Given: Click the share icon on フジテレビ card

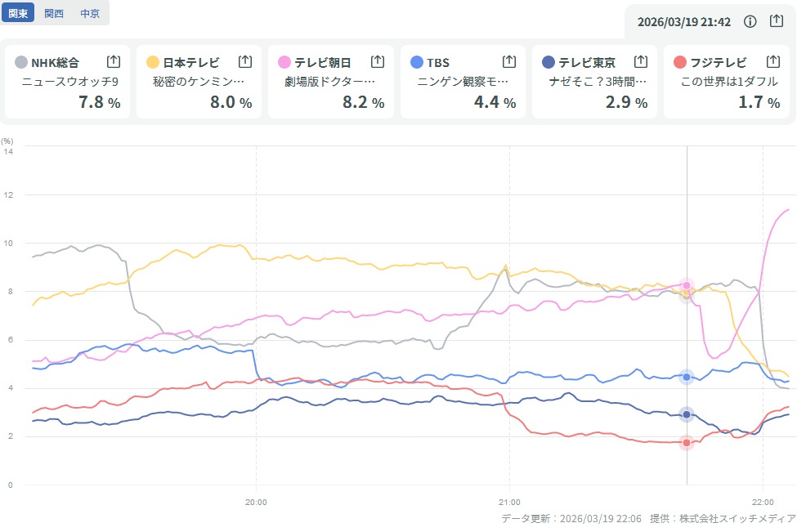Looking at the screenshot, I should click(x=772, y=61).
